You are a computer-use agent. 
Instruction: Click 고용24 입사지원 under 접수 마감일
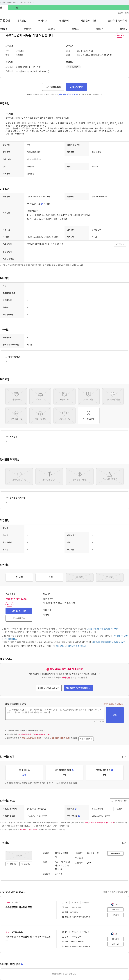[x=19, y=611]
